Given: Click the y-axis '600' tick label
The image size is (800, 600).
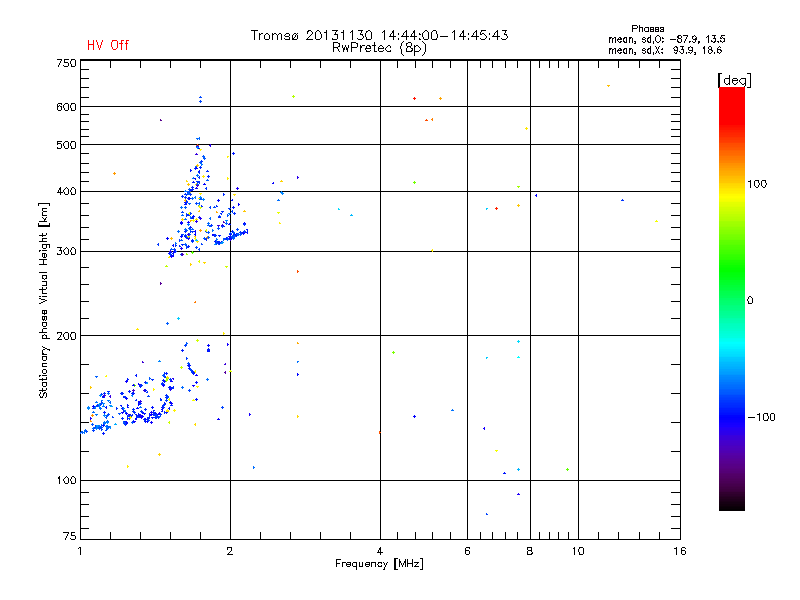Looking at the screenshot, I should click(66, 107).
